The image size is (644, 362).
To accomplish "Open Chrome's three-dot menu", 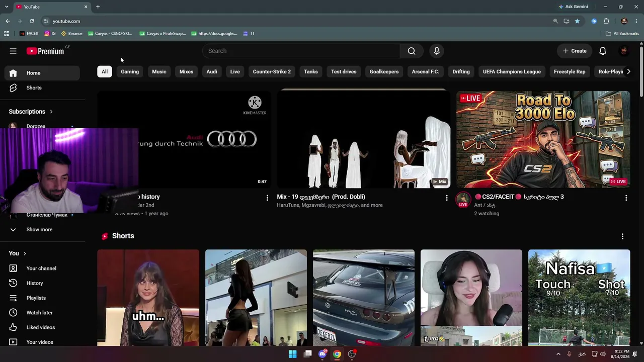I will point(637,21).
